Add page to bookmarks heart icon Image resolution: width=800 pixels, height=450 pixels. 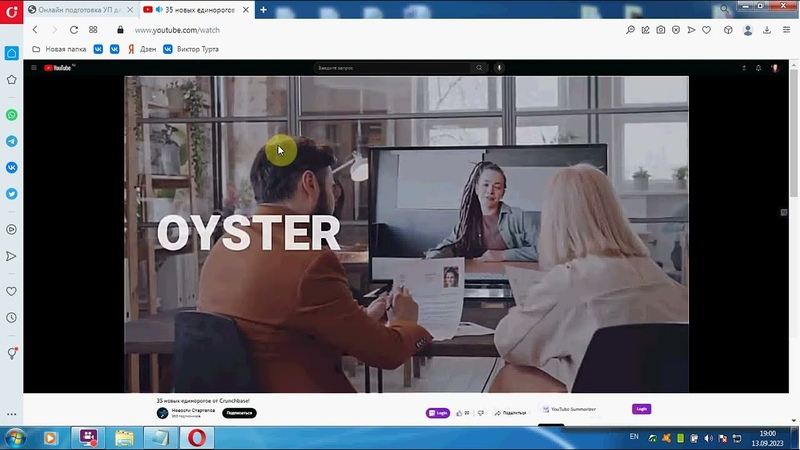pos(707,30)
